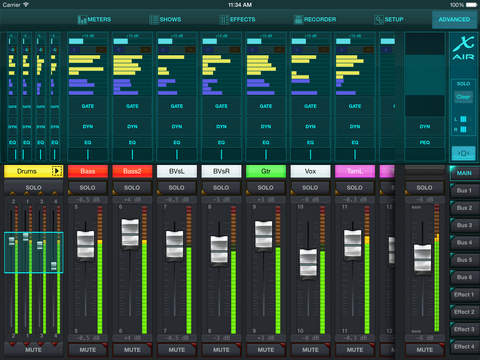Open the SHOWS tab
480x360 pixels.
point(165,20)
